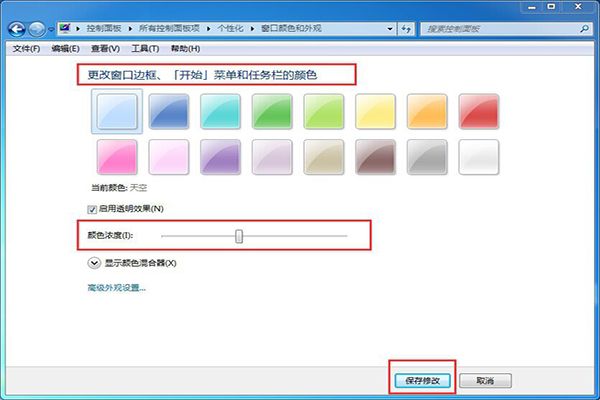Choose the gray color swatch

(x=427, y=157)
